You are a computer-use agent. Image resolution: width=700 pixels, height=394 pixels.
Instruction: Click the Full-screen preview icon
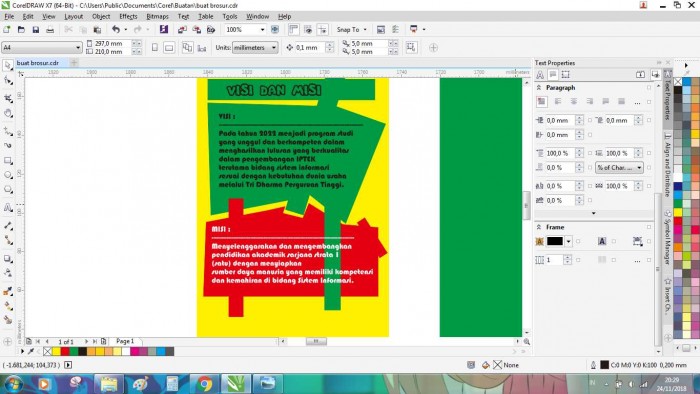pos(275,29)
